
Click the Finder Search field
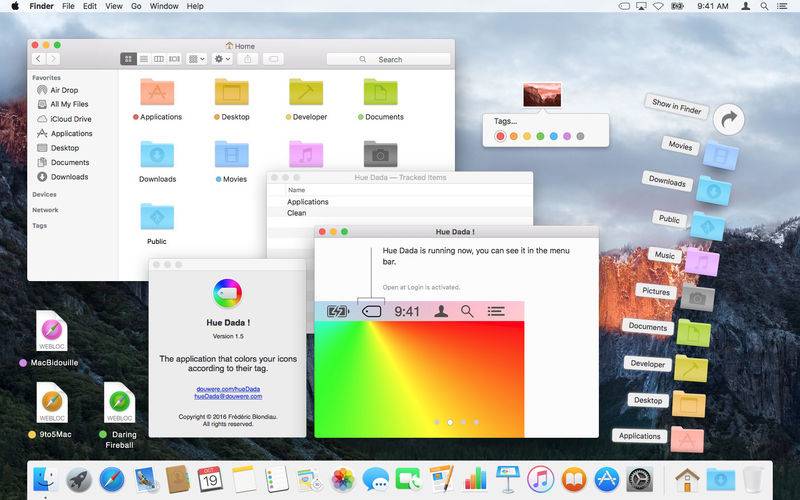[x=388, y=59]
